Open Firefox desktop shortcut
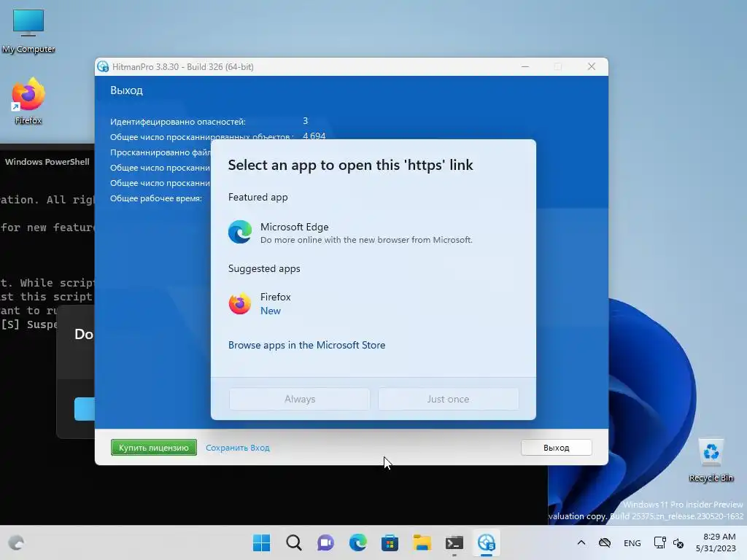The height and width of the screenshot is (560, 747). click(28, 101)
